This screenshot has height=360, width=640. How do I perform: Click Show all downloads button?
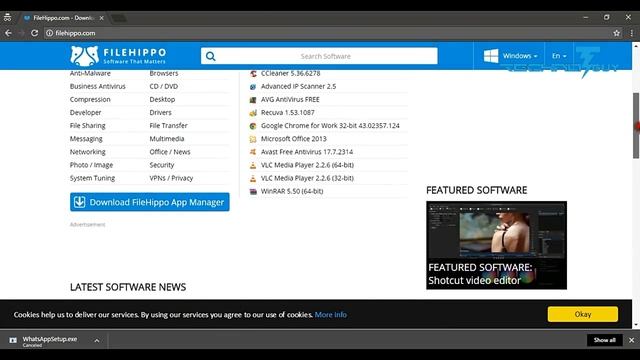coord(604,340)
